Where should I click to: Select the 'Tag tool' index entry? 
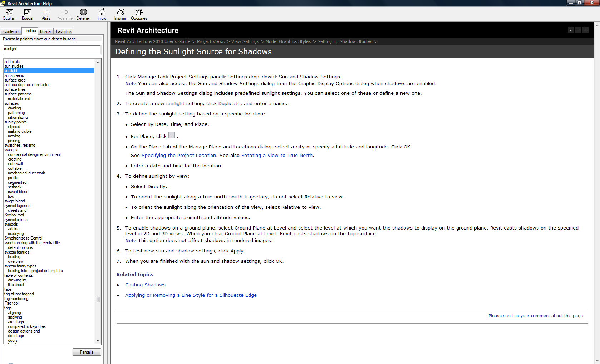(x=11, y=303)
